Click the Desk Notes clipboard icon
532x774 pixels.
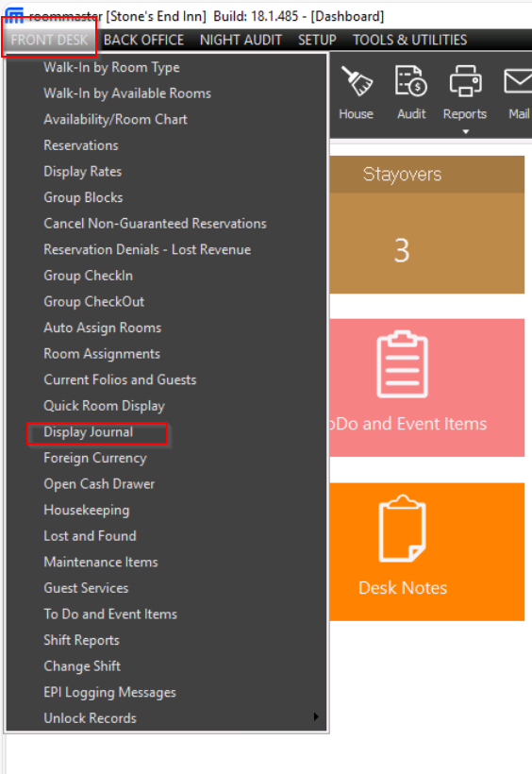click(x=402, y=529)
